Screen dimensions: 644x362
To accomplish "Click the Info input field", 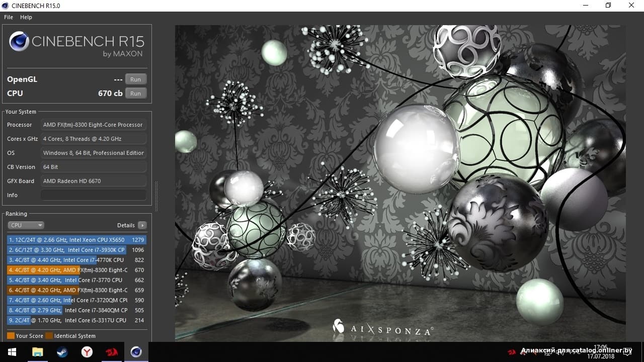I will pos(94,195).
